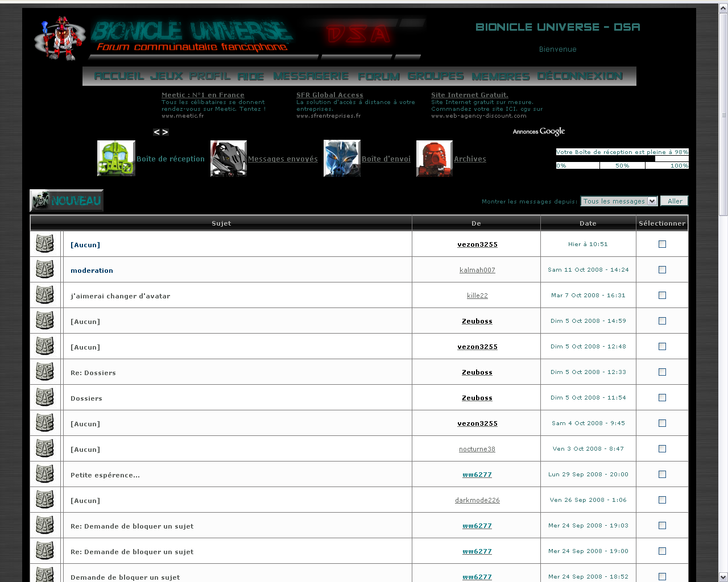Click the mailbox capacity bar at 50%
This screenshot has width=728, height=582.
pyautogui.click(x=622, y=165)
